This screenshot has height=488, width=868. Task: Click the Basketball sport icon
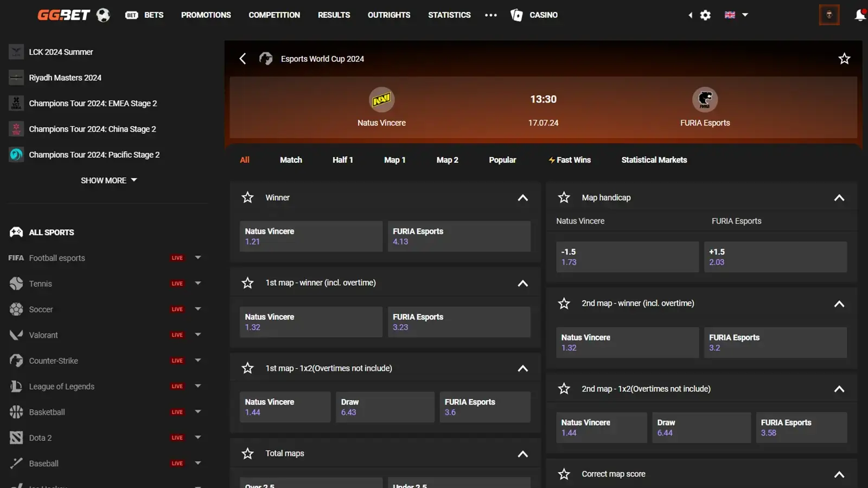click(16, 412)
